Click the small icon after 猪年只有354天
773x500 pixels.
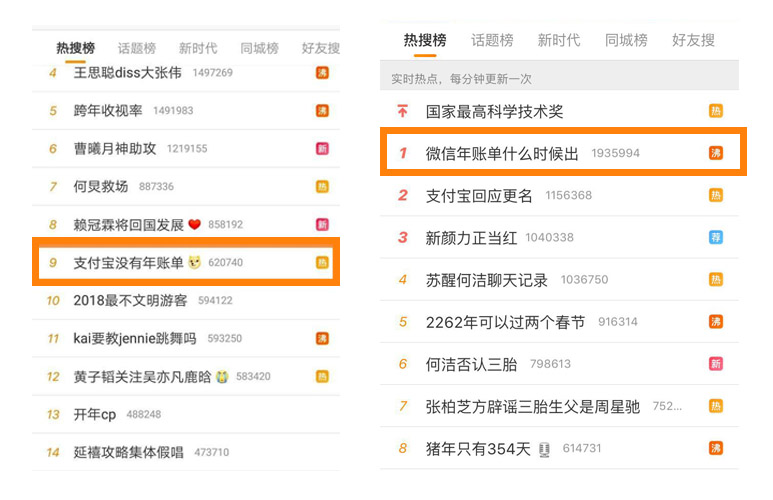545,449
